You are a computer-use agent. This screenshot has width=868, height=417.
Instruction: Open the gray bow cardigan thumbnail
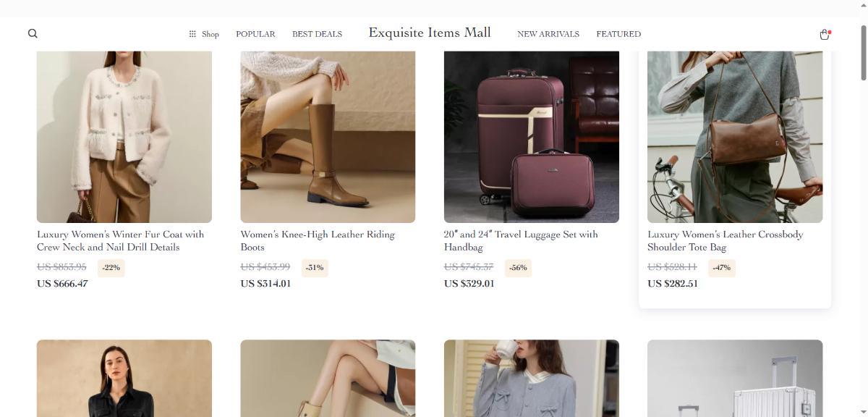point(532,378)
